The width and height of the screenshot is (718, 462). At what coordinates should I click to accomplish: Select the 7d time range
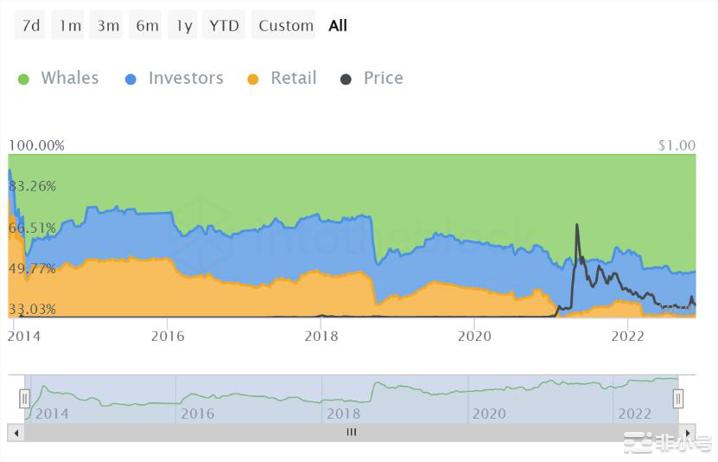coord(31,25)
